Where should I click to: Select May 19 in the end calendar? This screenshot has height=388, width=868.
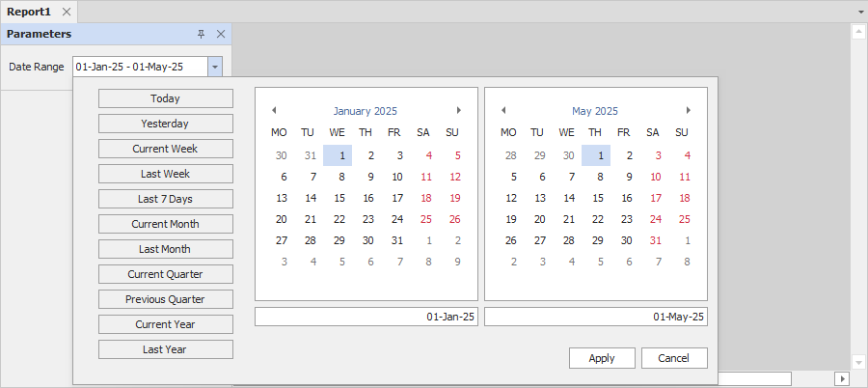coord(511,219)
